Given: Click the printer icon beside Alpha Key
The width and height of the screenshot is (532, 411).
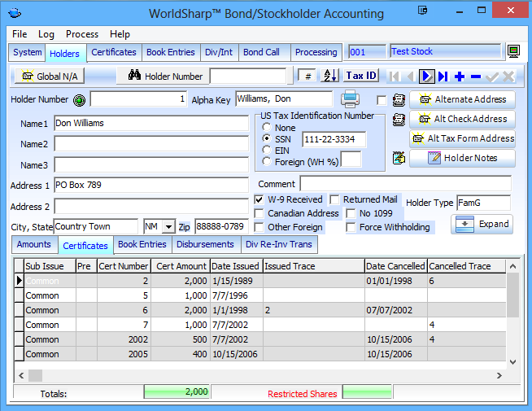Looking at the screenshot, I should (350, 99).
